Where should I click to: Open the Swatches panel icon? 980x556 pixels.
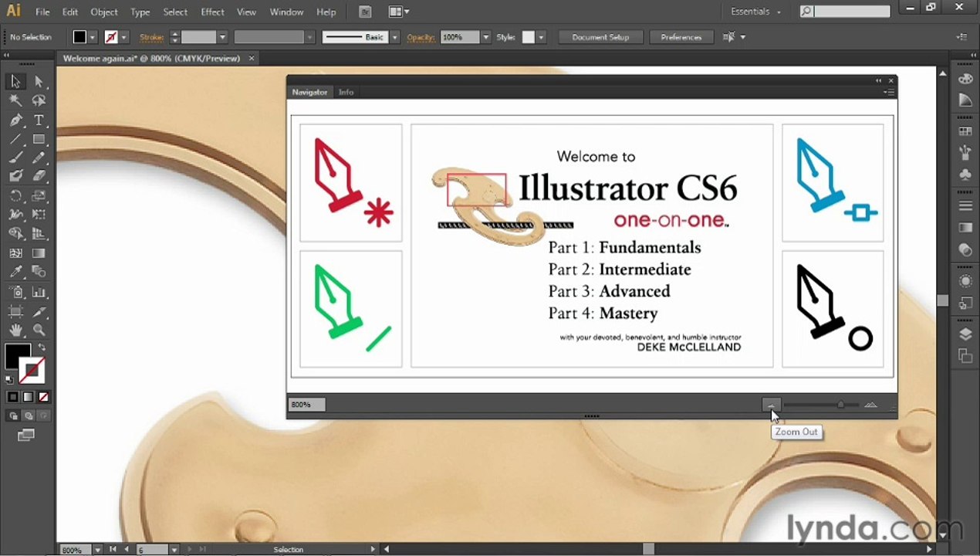pos(965,131)
